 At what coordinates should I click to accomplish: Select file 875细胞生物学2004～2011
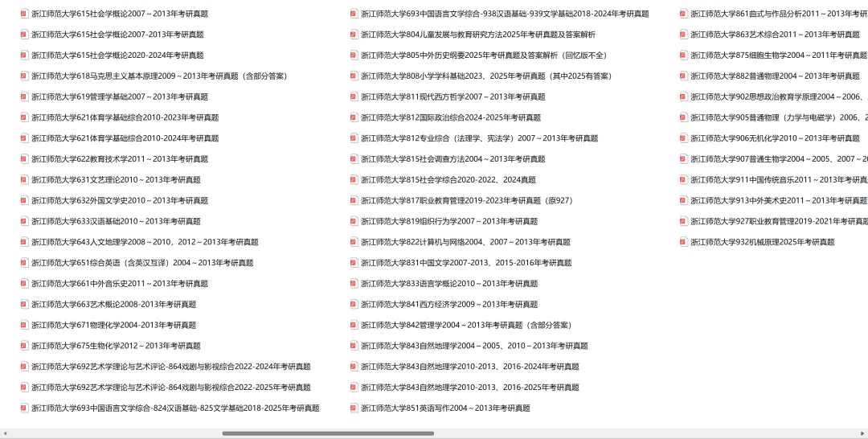point(773,55)
